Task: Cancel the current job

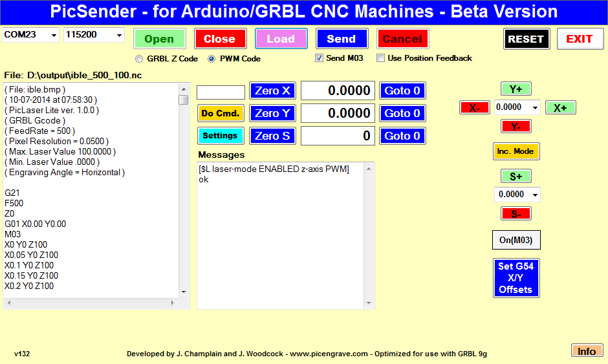Action: [x=402, y=39]
